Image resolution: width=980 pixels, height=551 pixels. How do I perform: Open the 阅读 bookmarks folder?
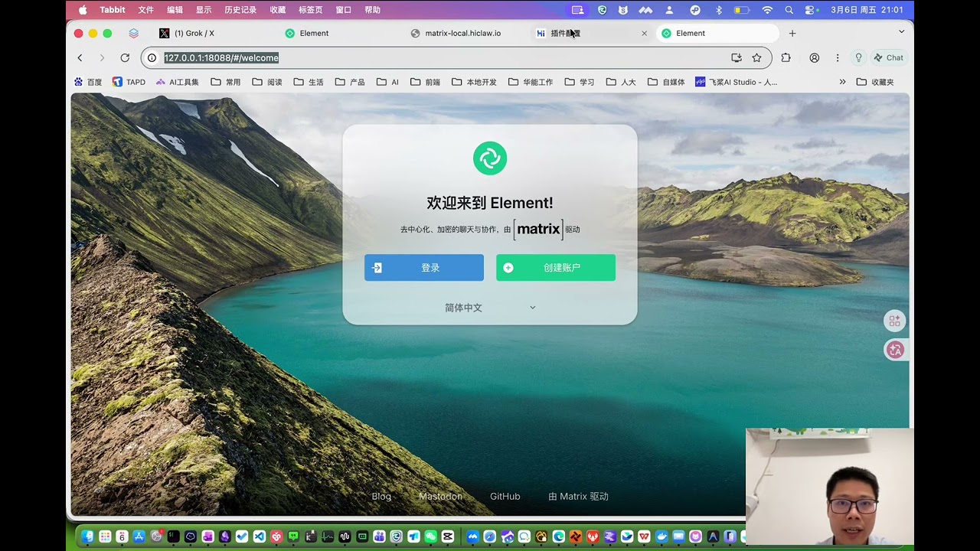point(267,82)
